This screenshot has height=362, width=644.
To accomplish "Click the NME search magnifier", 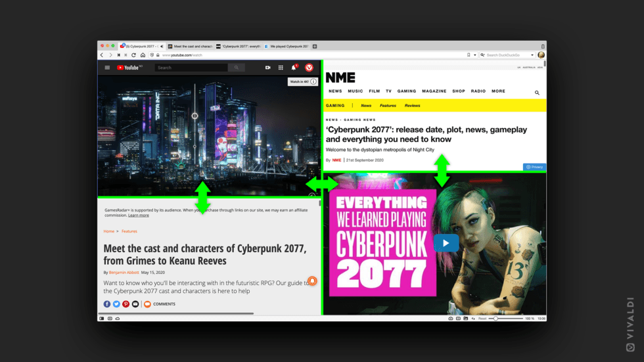I will [x=537, y=93].
